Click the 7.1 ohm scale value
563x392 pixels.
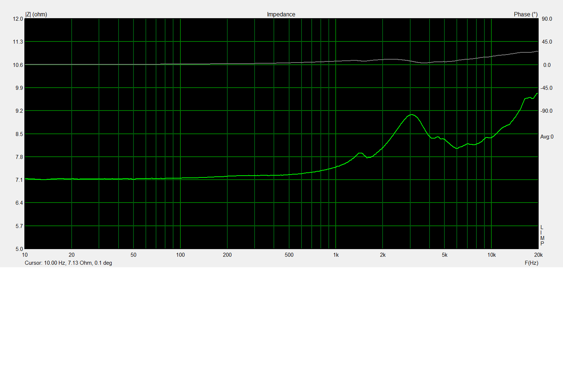point(19,180)
